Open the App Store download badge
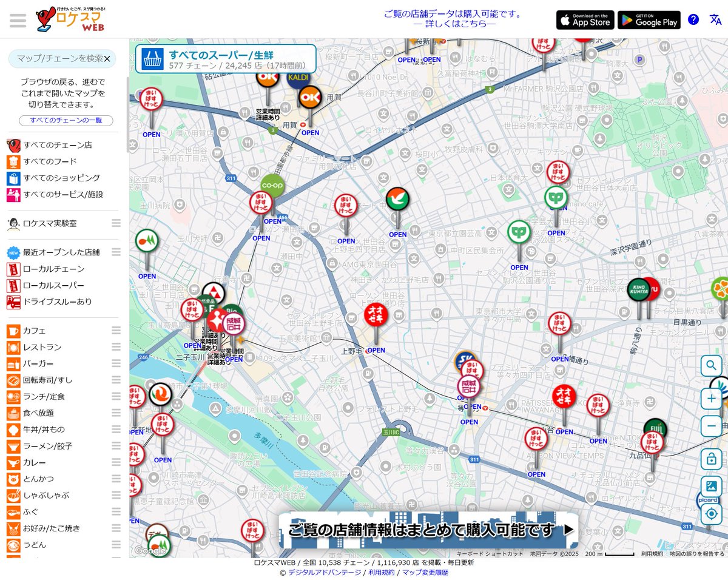The height and width of the screenshot is (580, 728). [x=585, y=20]
